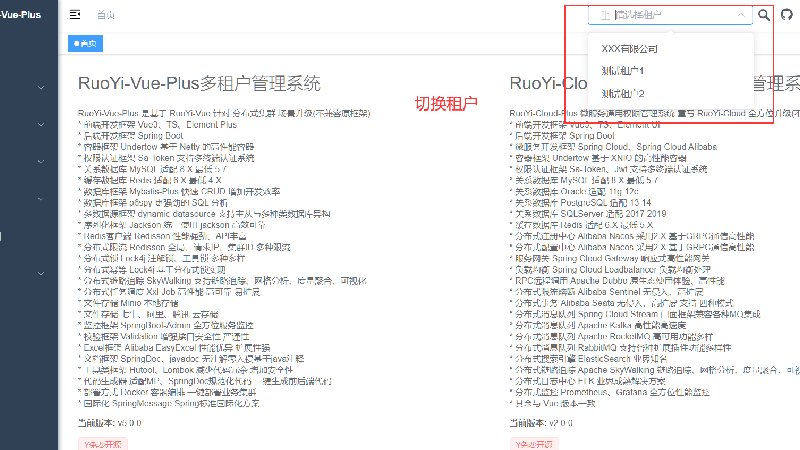Click the "Alibaba EasyExcel" line
This screenshot has width=800, height=450.
[174, 348]
